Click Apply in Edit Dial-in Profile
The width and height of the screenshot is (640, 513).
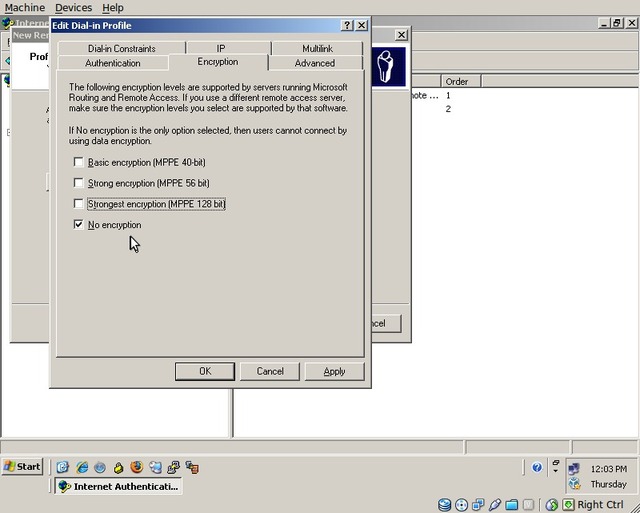pos(334,371)
